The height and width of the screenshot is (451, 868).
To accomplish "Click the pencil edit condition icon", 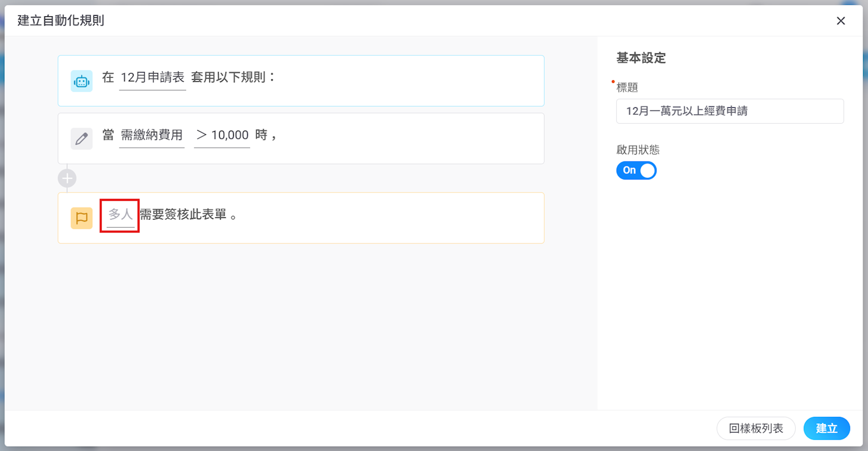I will click(81, 139).
